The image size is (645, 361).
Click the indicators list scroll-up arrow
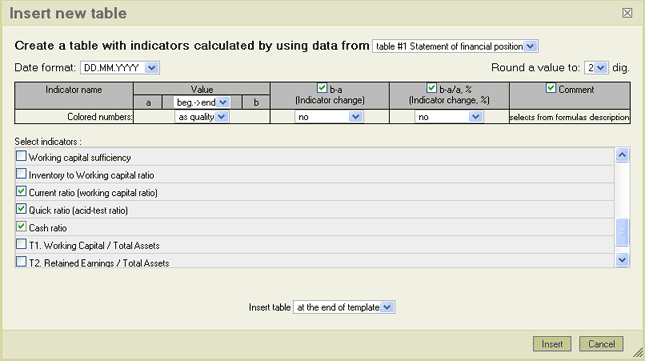(x=622, y=155)
